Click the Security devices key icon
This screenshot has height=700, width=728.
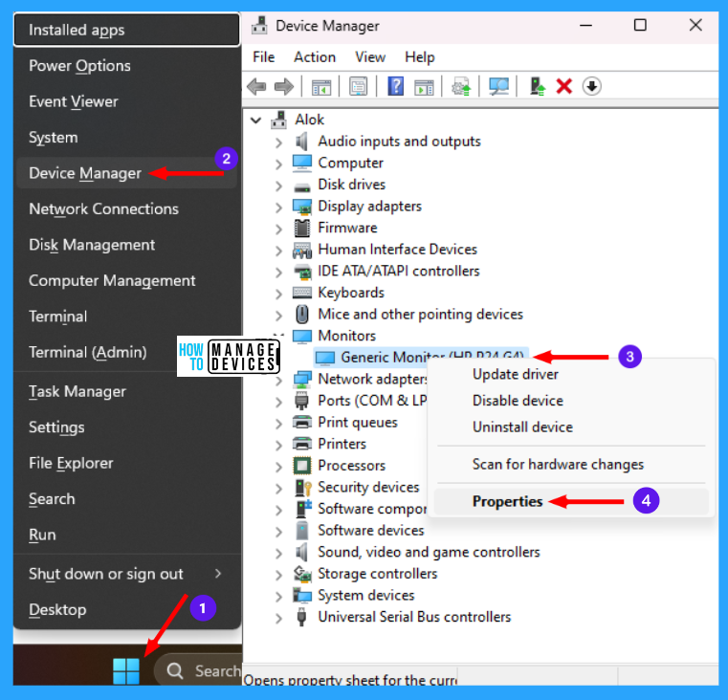pos(303,488)
